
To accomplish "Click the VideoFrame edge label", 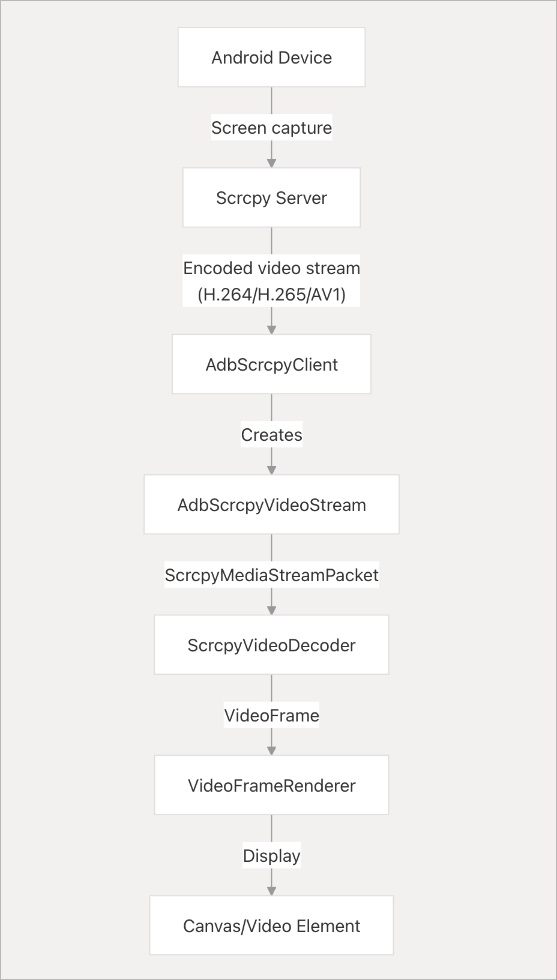I will point(271,716).
